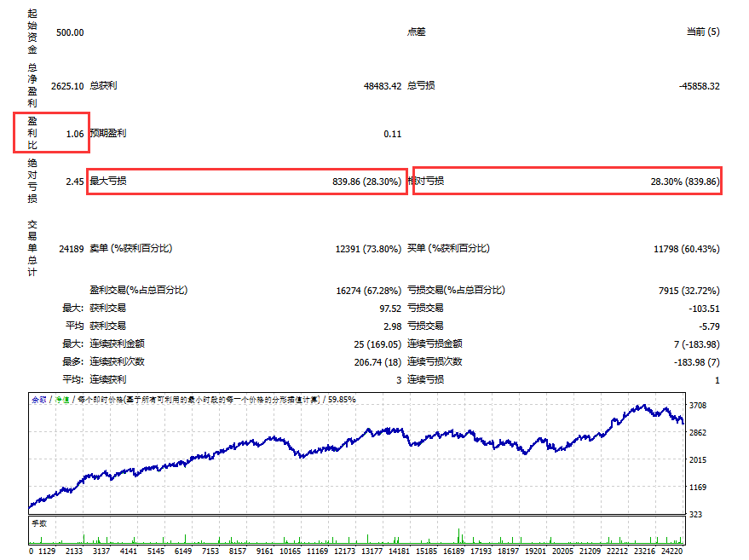Select modelling quality 59.85% in chart header
Screen dimensions: 749x560
click(x=342, y=400)
